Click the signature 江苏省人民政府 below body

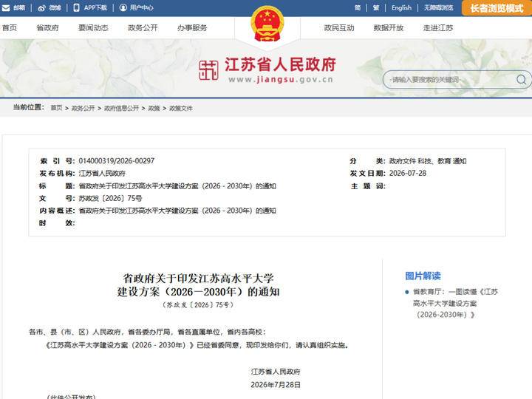[276, 372]
